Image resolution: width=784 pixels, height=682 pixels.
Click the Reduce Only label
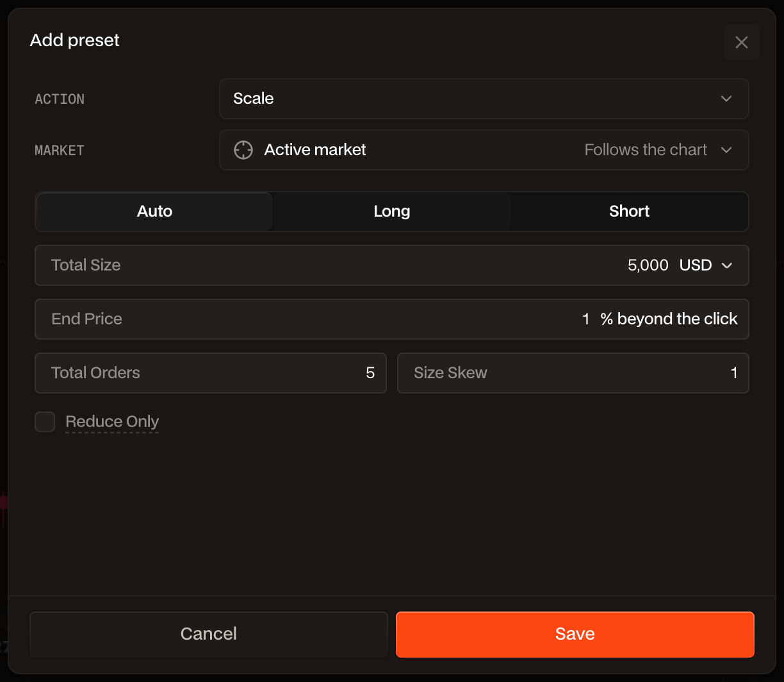[112, 422]
